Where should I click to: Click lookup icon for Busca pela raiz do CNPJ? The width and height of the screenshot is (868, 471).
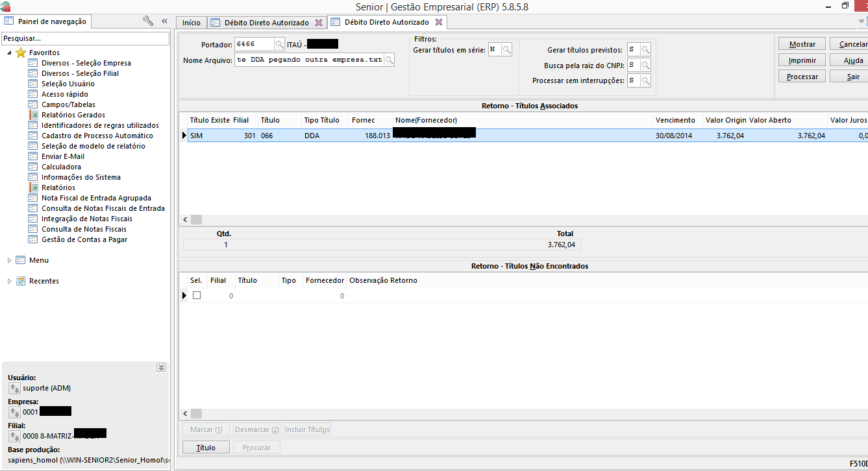645,66
